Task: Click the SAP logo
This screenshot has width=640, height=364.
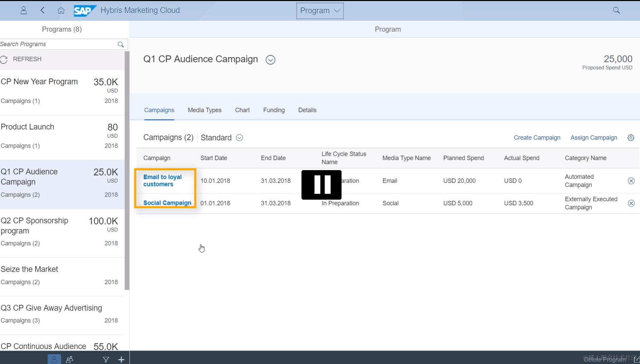Action: pyautogui.click(x=85, y=11)
